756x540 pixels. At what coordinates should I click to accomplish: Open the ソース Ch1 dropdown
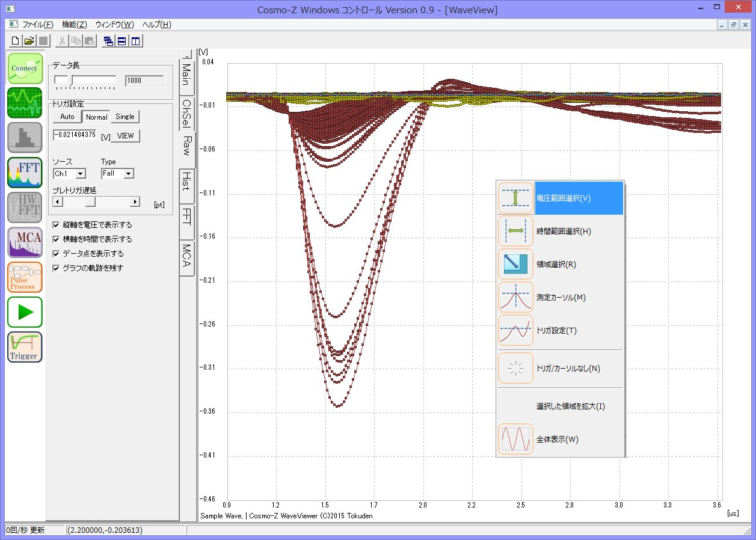coord(81,174)
